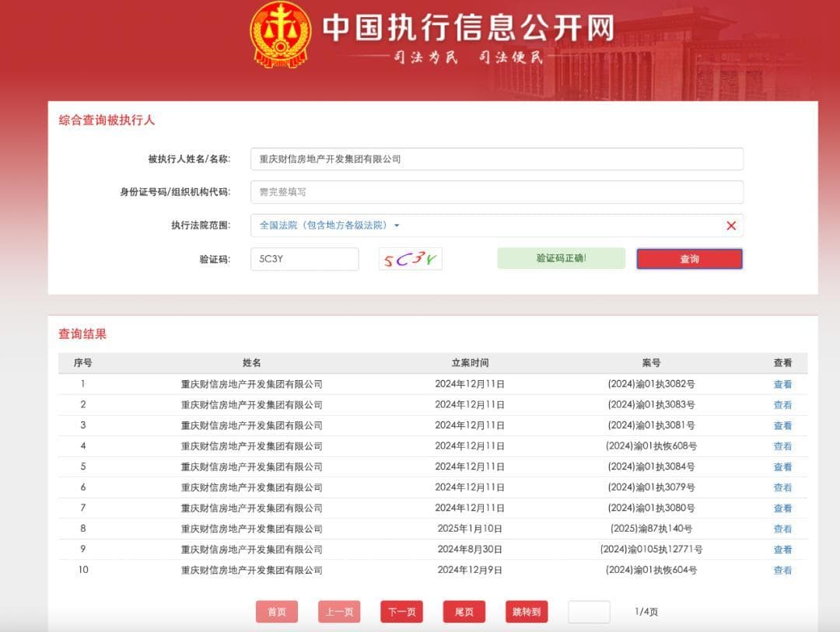Focus the 身份证号码/组织机构代码 input field
Image resolution: width=840 pixels, height=632 pixels.
(496, 192)
